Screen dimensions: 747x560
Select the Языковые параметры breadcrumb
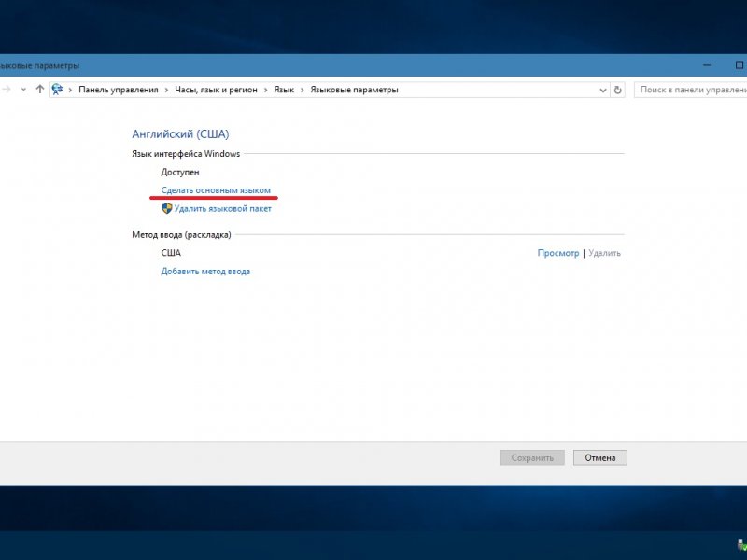(354, 90)
